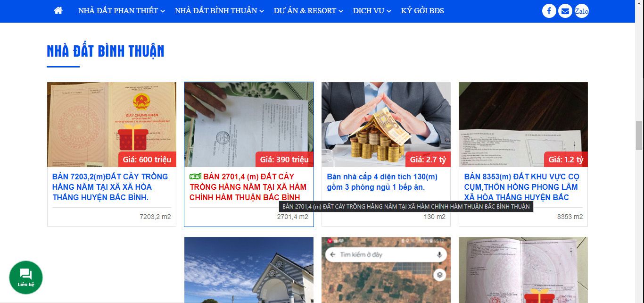Click the back arrow in map search
Screen dimensions: 644x303
(x=333, y=254)
